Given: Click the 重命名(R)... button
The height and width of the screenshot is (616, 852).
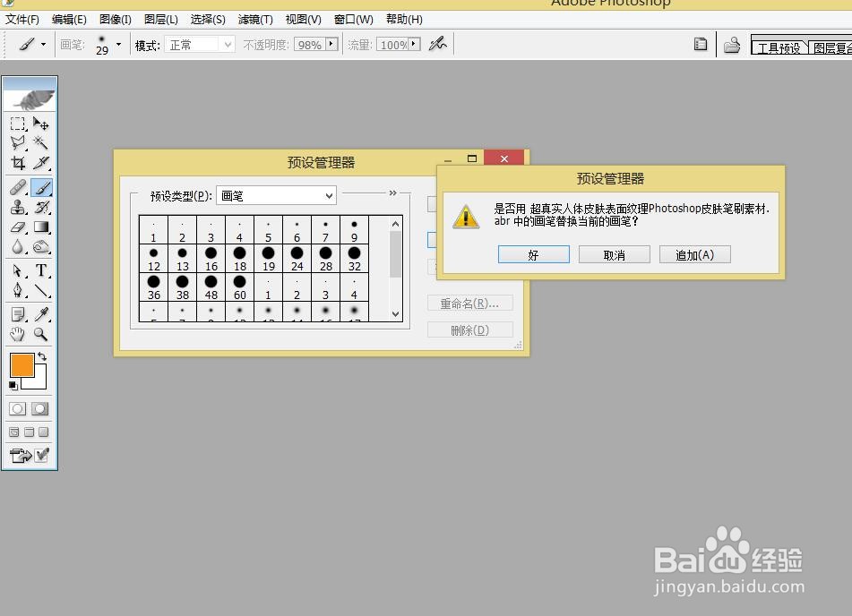Looking at the screenshot, I should click(x=470, y=304).
